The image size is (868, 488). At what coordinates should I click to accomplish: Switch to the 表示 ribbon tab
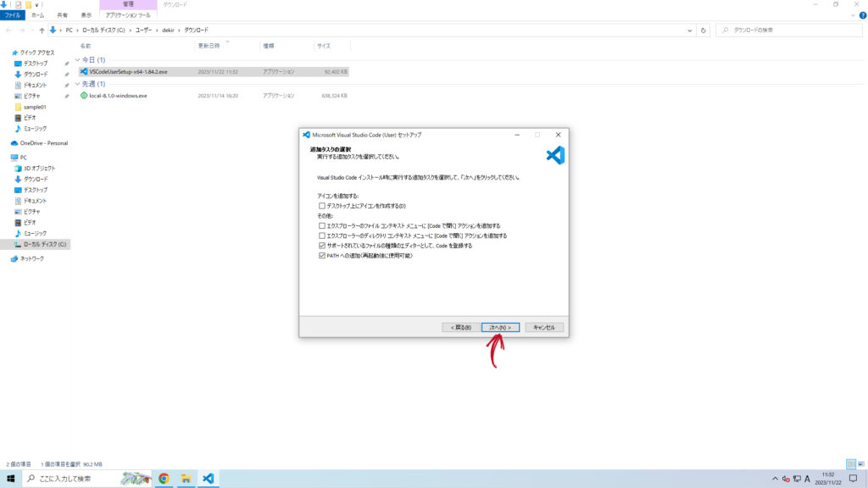pyautogui.click(x=86, y=15)
